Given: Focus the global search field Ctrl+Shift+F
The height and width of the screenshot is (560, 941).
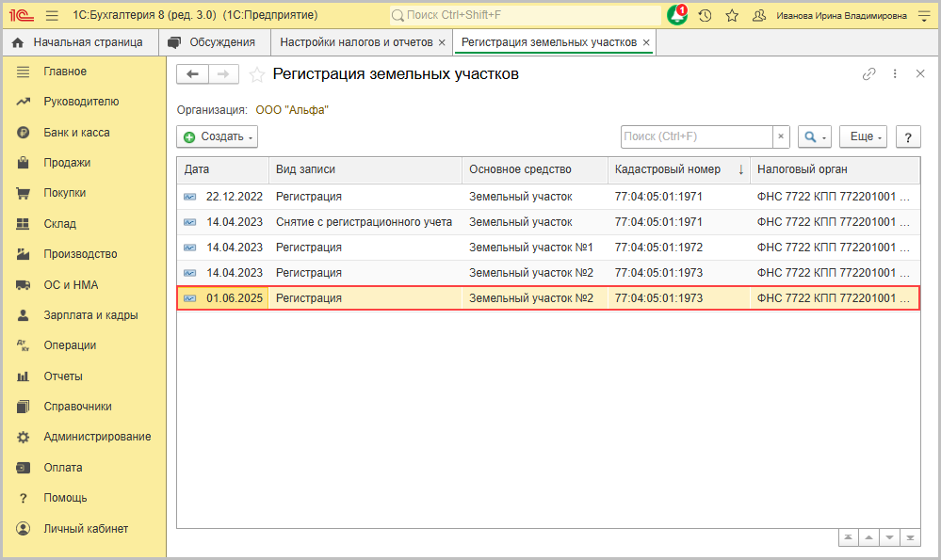Looking at the screenshot, I should click(525, 15).
